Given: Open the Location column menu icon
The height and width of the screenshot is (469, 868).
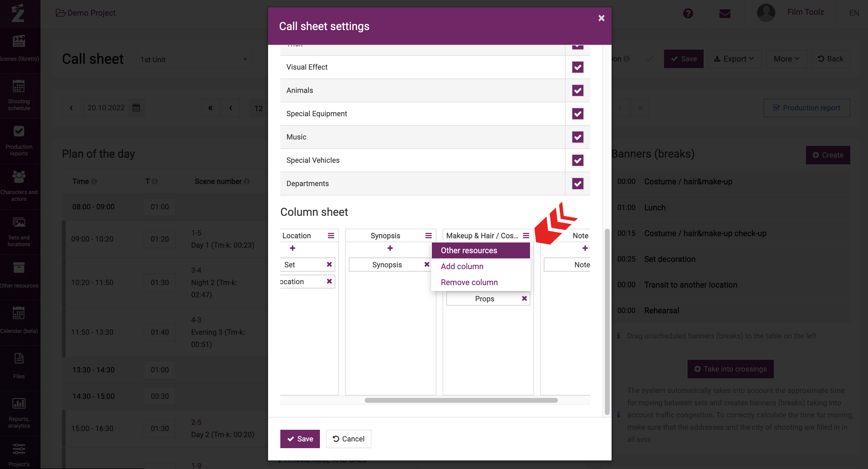Looking at the screenshot, I should pyautogui.click(x=331, y=236).
